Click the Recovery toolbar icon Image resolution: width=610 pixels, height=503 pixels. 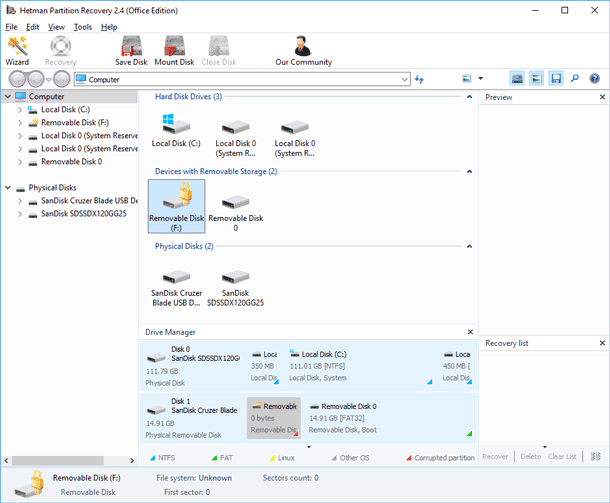click(x=61, y=51)
